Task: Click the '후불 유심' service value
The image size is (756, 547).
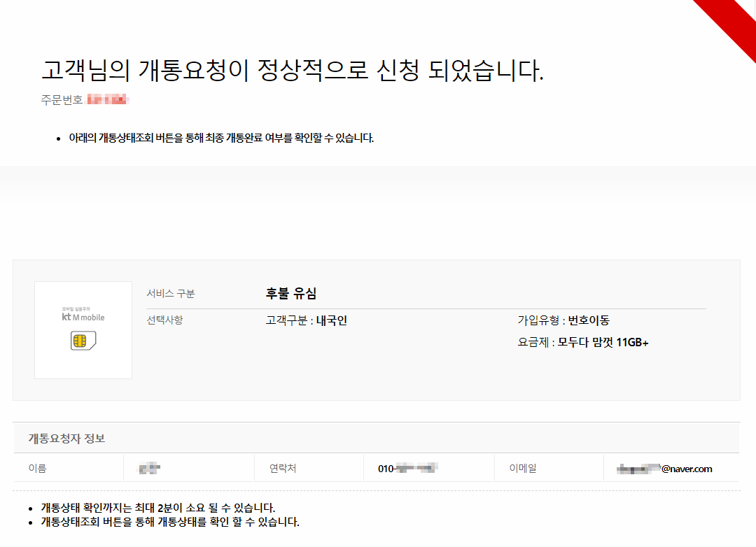Action: pyautogui.click(x=291, y=294)
